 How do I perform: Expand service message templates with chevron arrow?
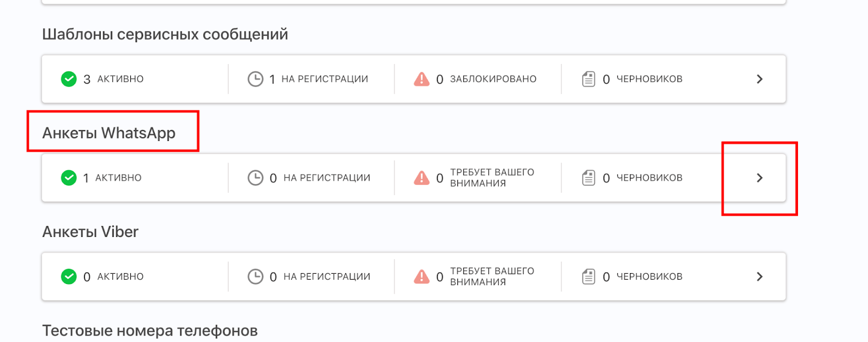tap(759, 79)
